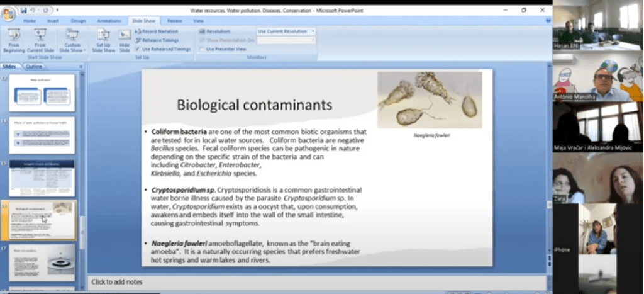Open Customize Quick Access Toolbar dropdown
644x294 pixels.
pyautogui.click(x=57, y=11)
